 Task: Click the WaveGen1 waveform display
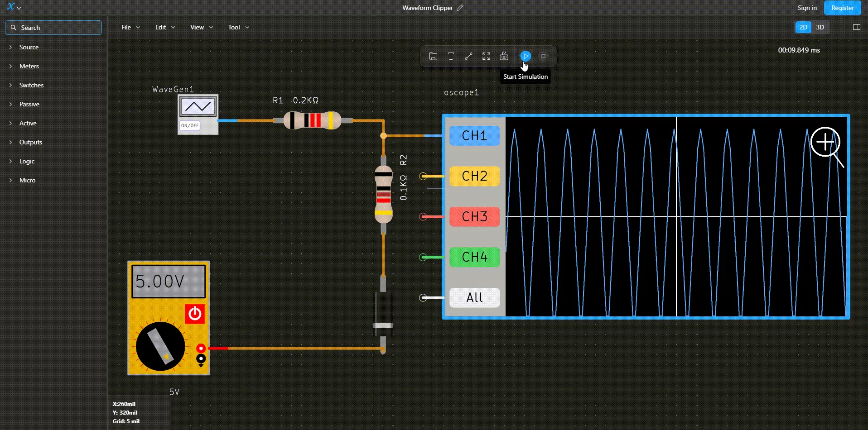tap(198, 107)
